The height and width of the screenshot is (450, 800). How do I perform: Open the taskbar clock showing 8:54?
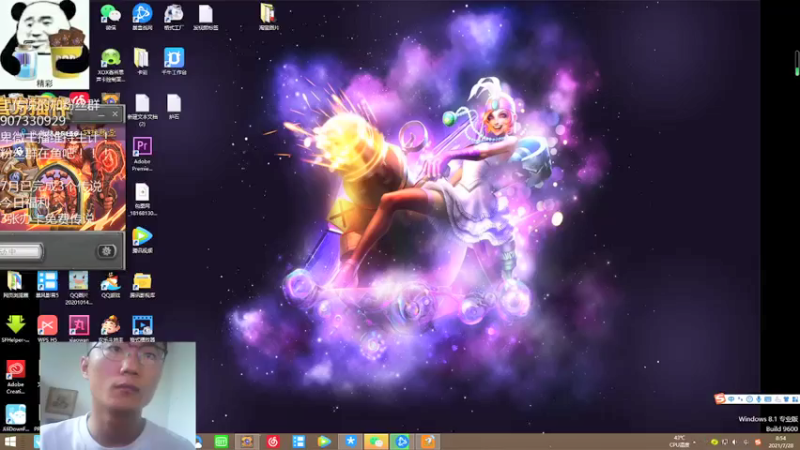781,442
